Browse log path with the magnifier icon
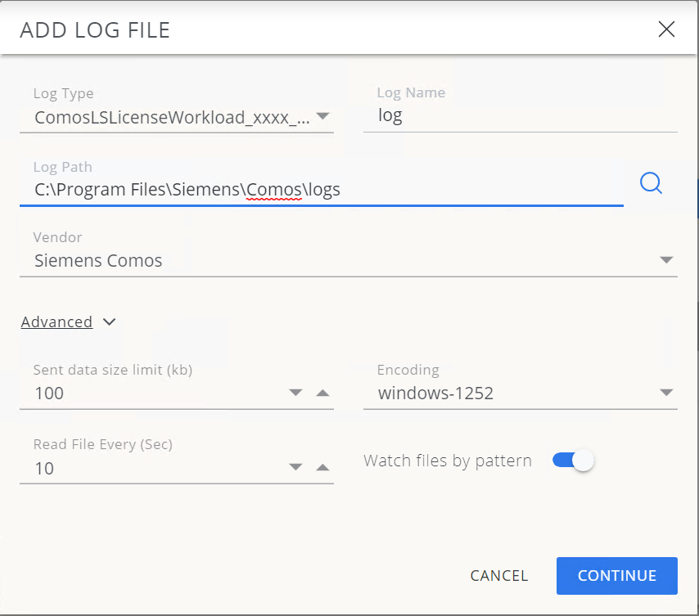699x616 pixels. click(651, 183)
